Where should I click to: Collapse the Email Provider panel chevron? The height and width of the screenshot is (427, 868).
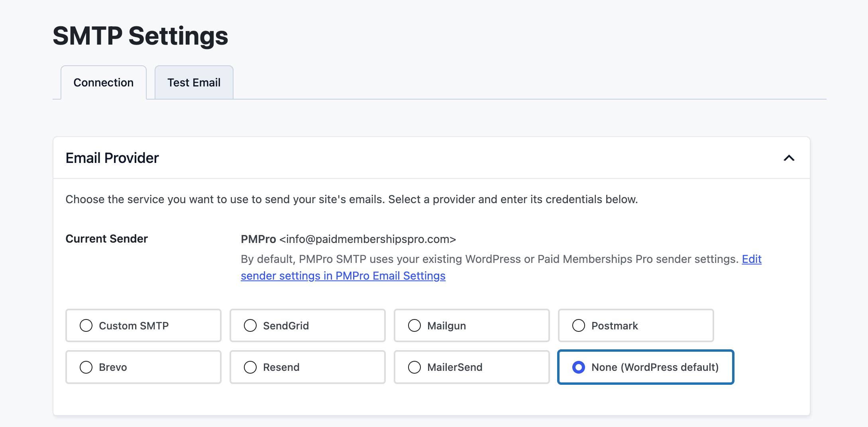pos(789,158)
